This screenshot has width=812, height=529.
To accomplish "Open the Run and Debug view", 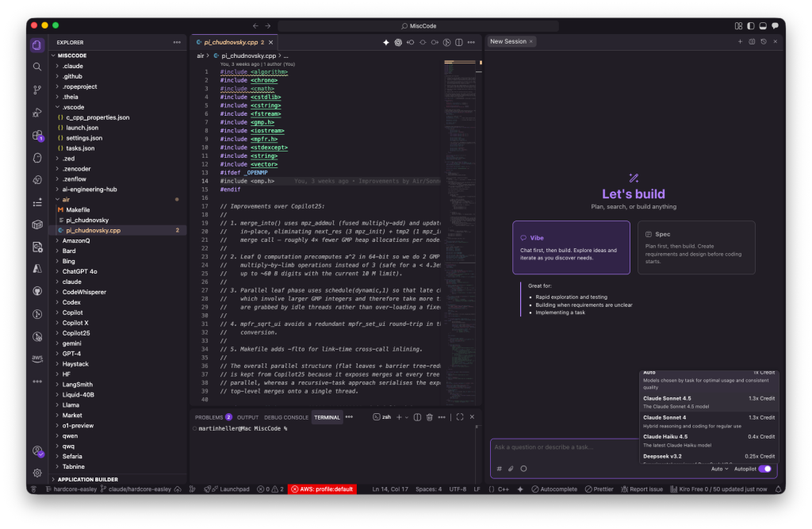I will pyautogui.click(x=36, y=113).
